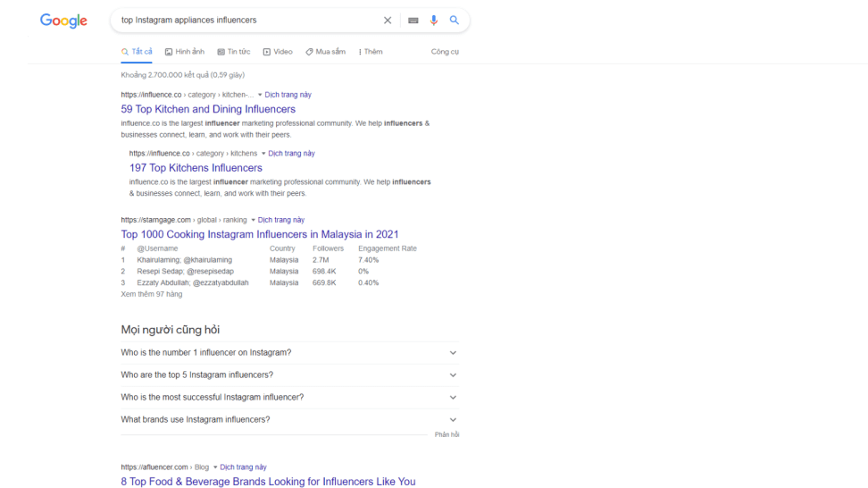Click Phản hồi feedback link
The height and width of the screenshot is (488, 868).
(x=447, y=435)
